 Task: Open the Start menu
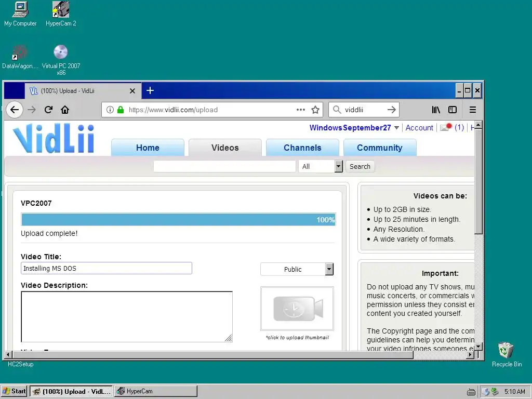tap(14, 391)
